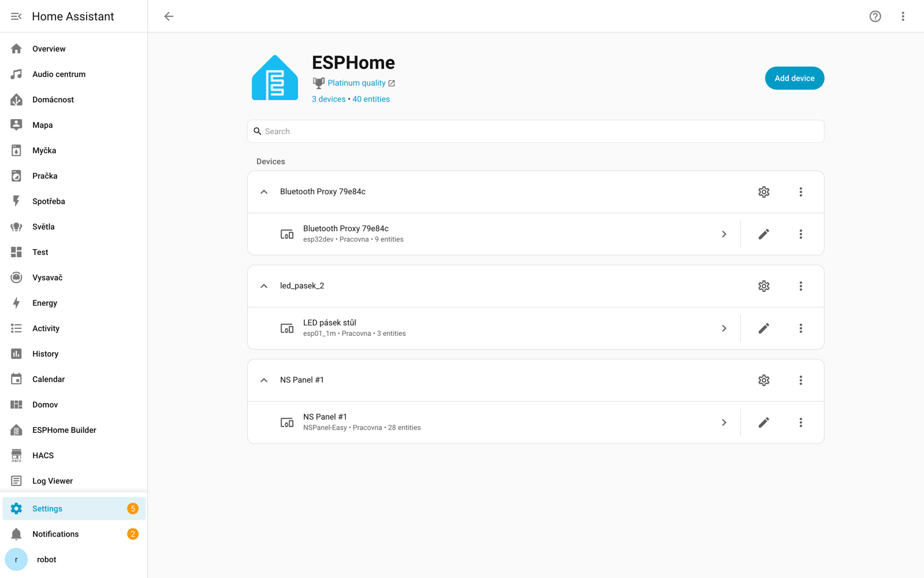Screen dimensions: 924x578
Task: Click the Settings badge showing 5
Action: pos(133,509)
